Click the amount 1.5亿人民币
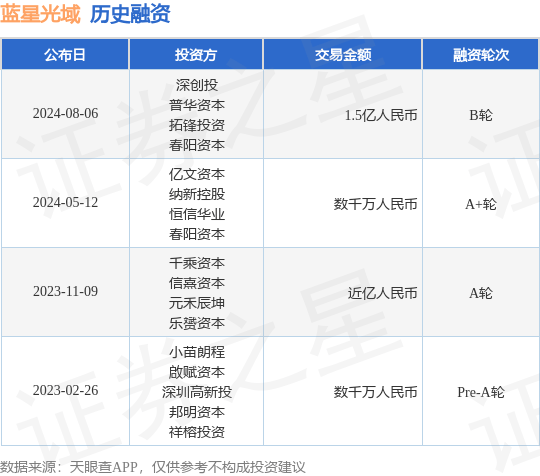 click(381, 115)
